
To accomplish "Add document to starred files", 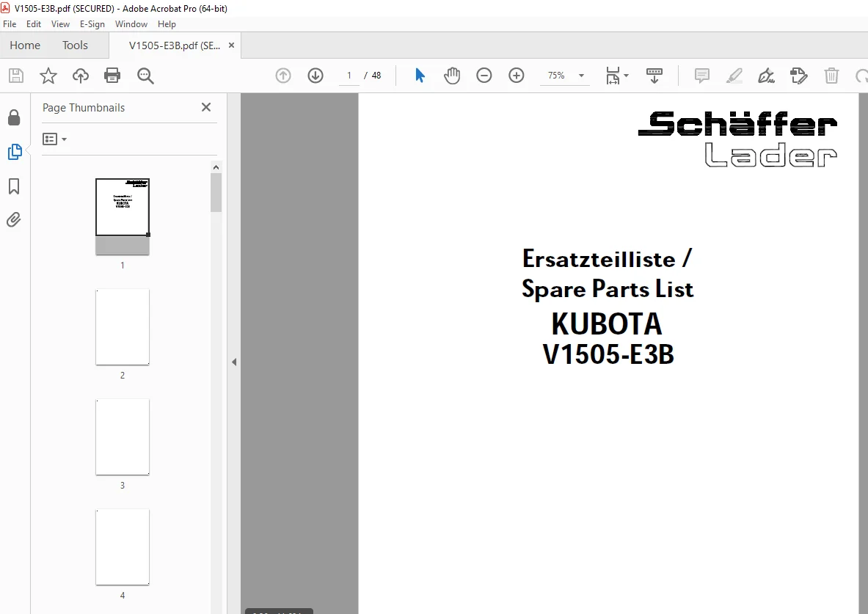I will (x=48, y=76).
